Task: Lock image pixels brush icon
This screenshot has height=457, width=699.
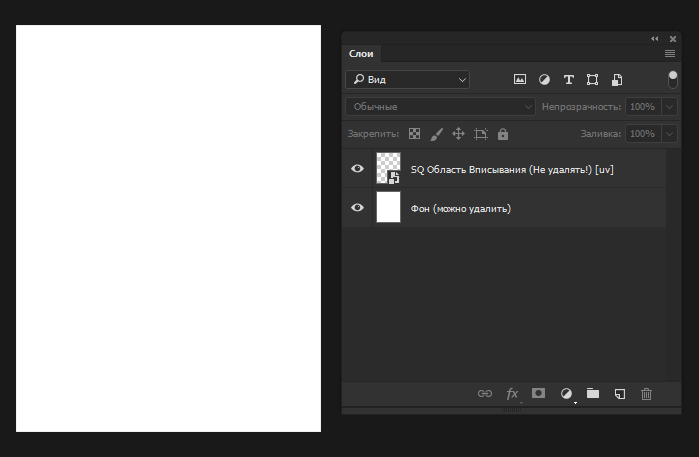Action: (x=436, y=134)
